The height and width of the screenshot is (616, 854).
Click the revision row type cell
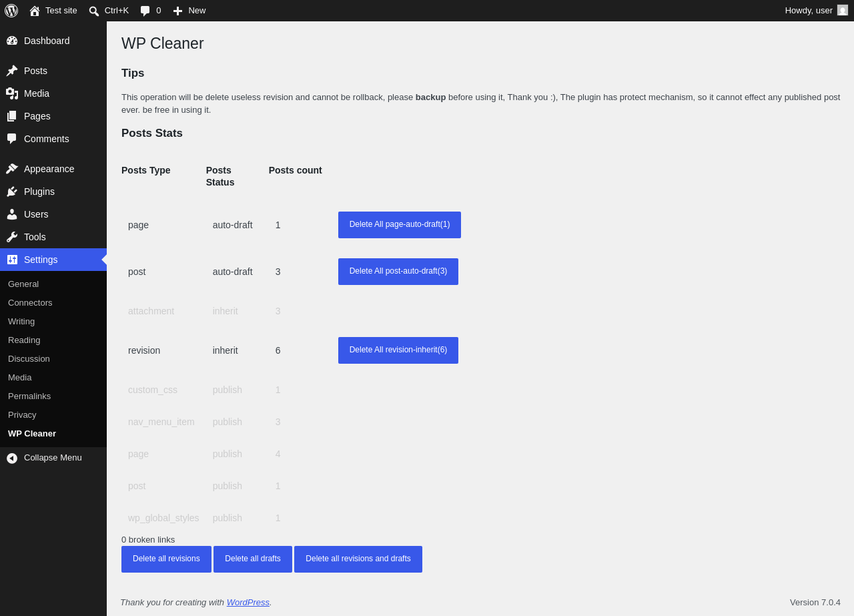(144, 350)
